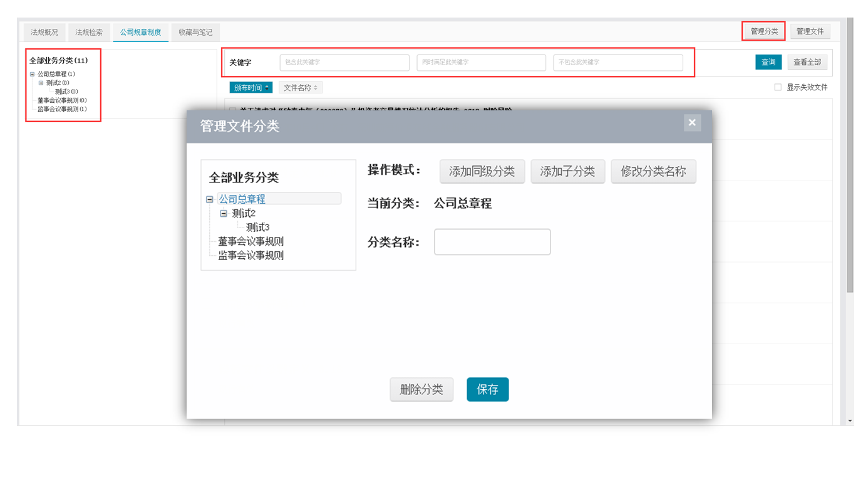The height and width of the screenshot is (482, 868).
Task: Click 修改分类名称 mode button
Action: click(653, 171)
